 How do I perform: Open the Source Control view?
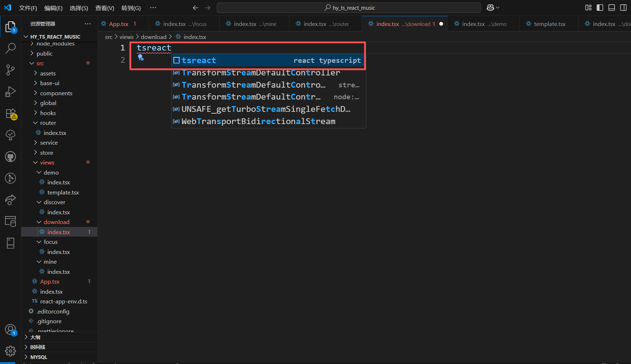point(10,70)
